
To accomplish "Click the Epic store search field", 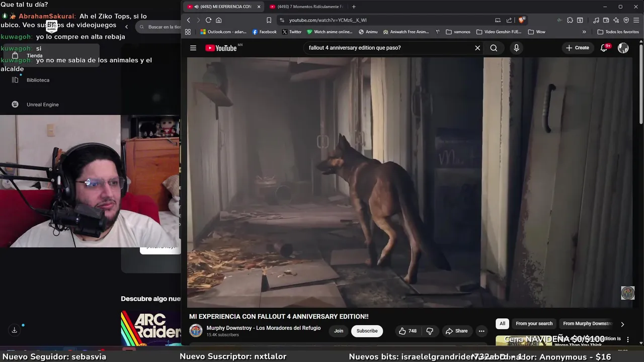I will tap(158, 27).
